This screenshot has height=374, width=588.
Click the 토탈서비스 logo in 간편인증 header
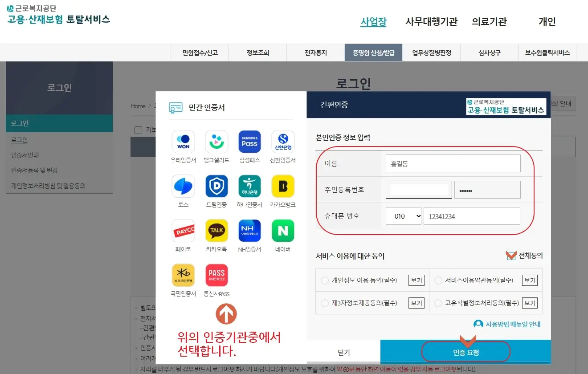(506, 106)
